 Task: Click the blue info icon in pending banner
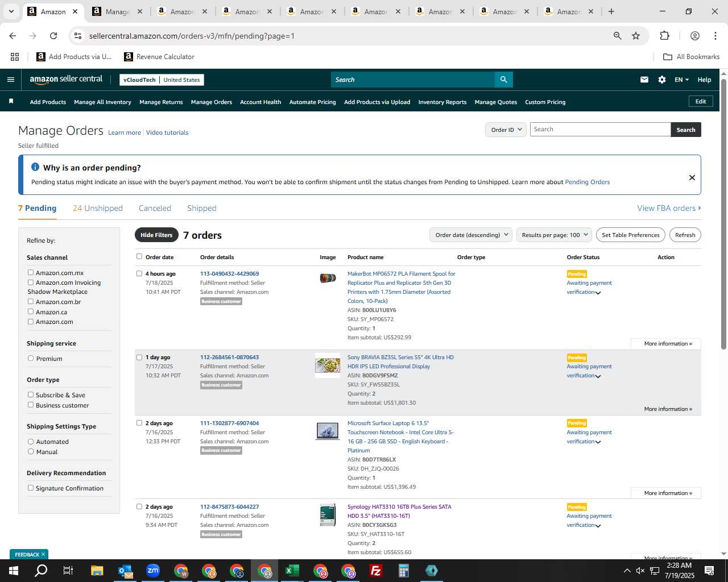point(35,167)
